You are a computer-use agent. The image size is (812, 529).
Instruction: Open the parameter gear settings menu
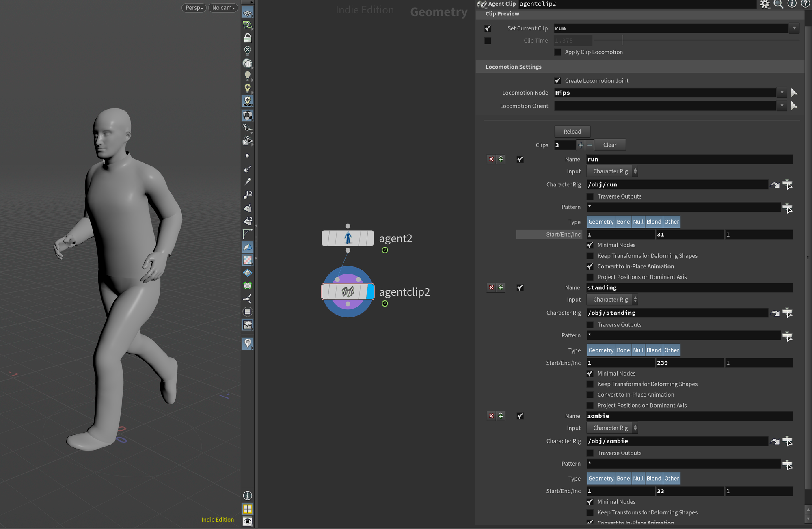click(765, 4)
